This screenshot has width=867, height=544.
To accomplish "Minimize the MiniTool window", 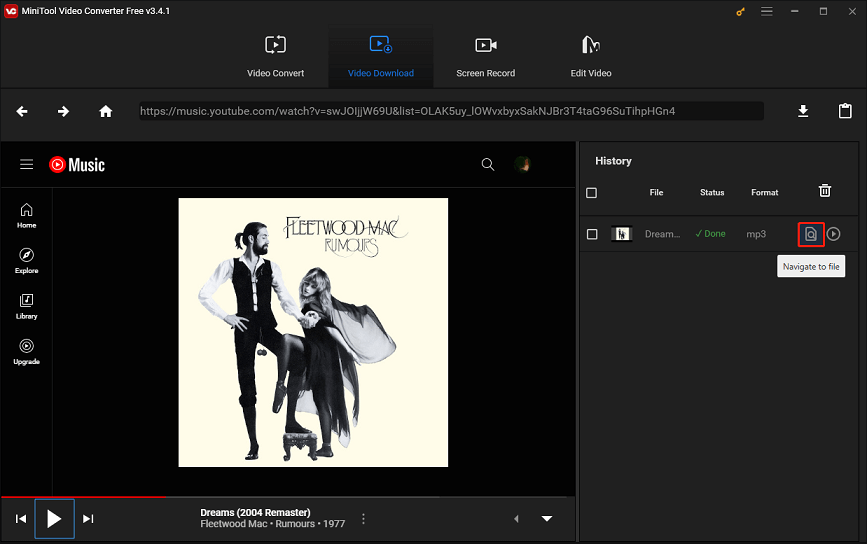I will (795, 11).
